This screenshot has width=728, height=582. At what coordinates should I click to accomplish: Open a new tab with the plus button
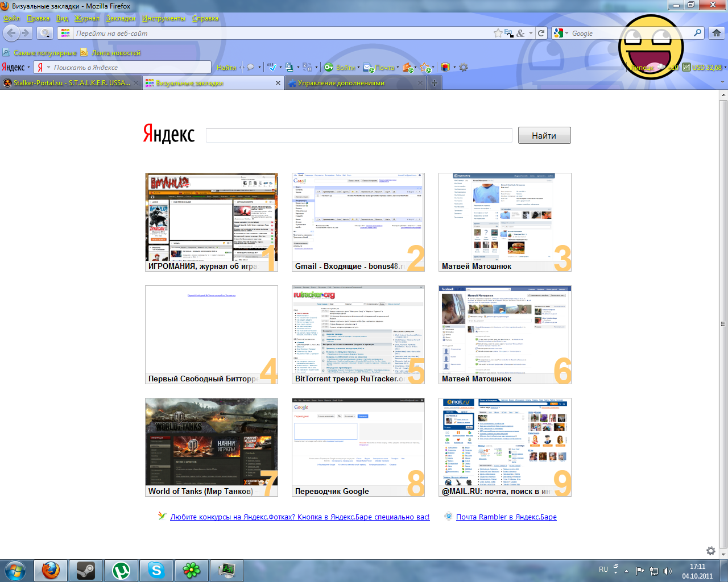point(435,83)
